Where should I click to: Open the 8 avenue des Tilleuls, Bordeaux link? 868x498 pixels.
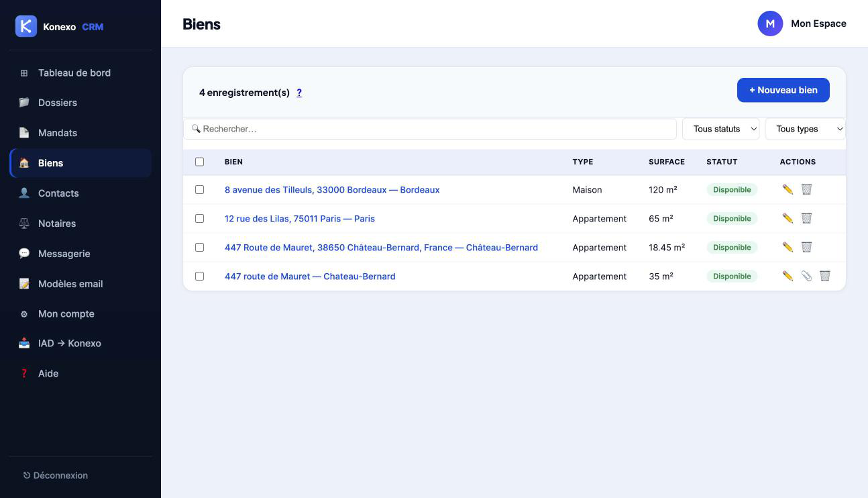(x=332, y=190)
